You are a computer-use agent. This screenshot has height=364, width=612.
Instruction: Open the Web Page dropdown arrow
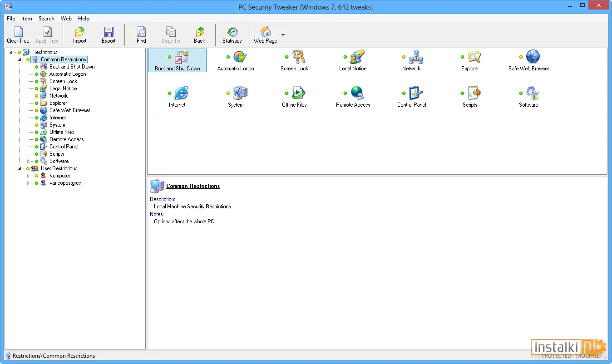(283, 34)
